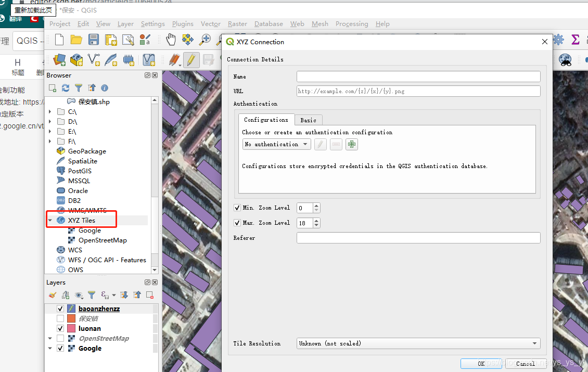
Task: Switch to the Basic authentication tab
Action: [x=308, y=120]
